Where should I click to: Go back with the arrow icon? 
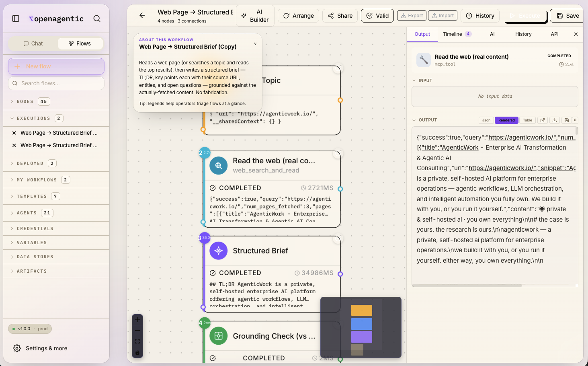coord(142,16)
